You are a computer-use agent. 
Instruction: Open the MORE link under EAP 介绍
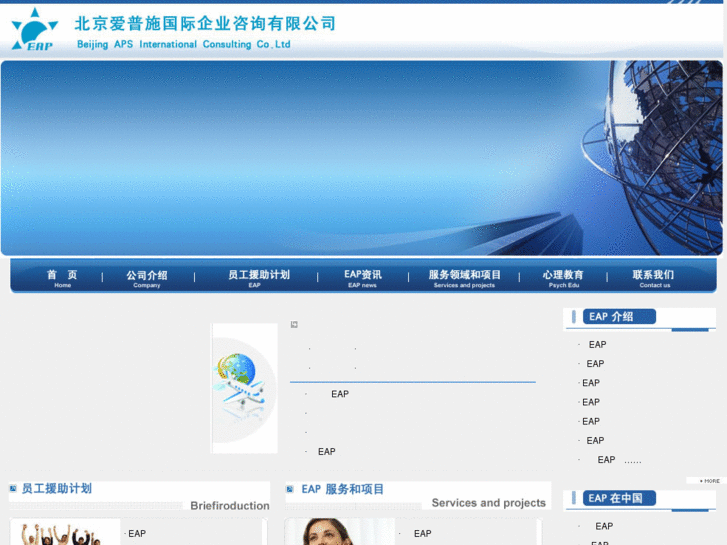(x=709, y=481)
